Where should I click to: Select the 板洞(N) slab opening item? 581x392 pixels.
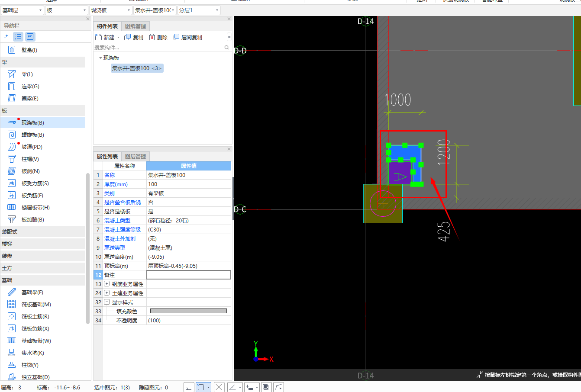coord(42,171)
